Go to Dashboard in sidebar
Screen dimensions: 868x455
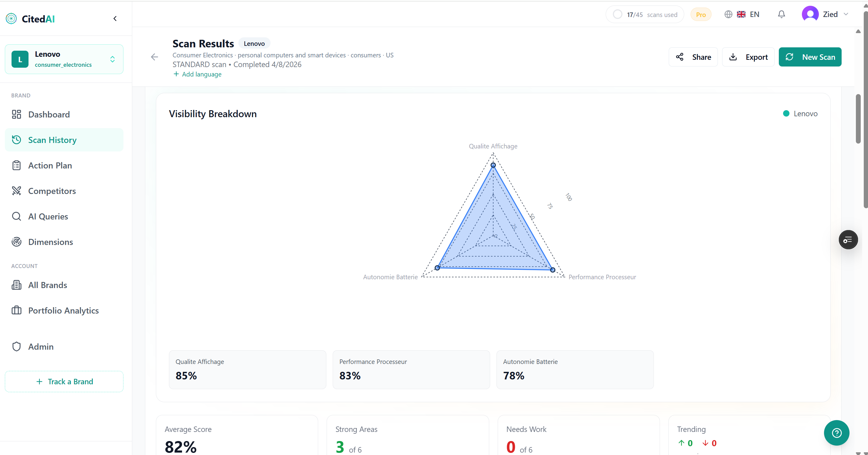(x=49, y=114)
